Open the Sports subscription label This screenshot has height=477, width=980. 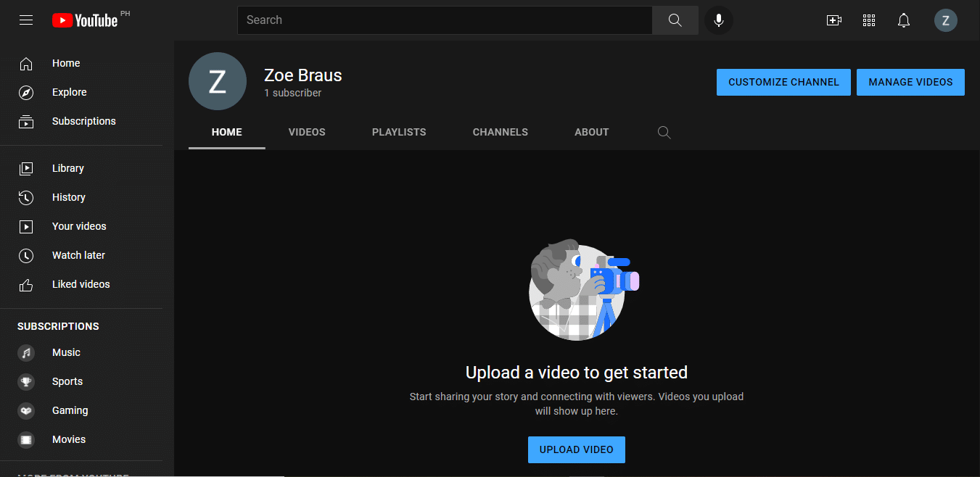click(67, 382)
